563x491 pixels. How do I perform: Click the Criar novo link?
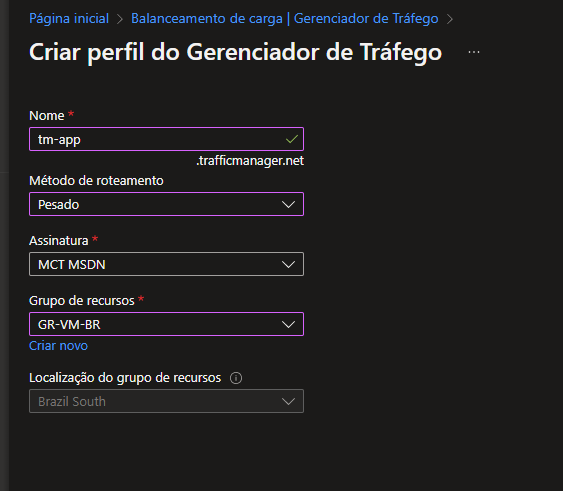pyautogui.click(x=58, y=346)
